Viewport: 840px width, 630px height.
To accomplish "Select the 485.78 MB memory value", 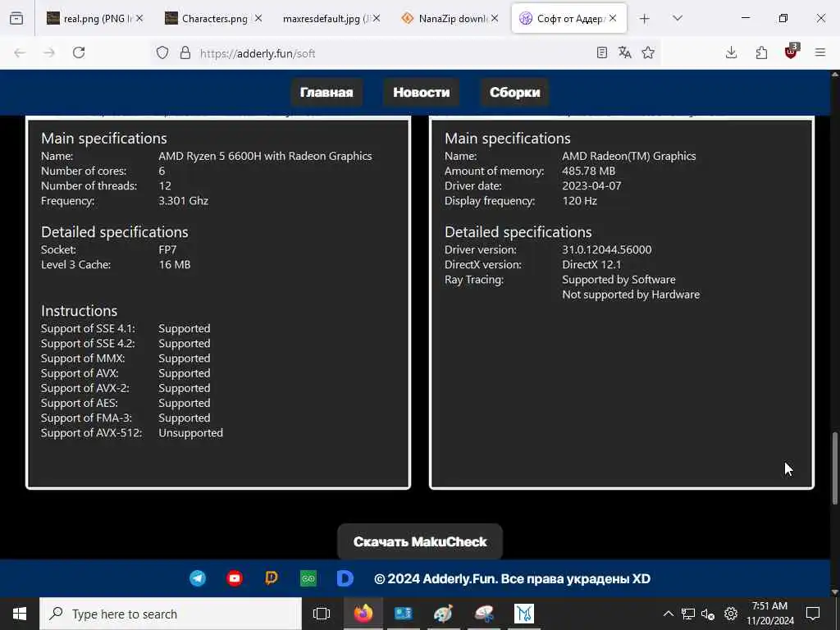I will (x=589, y=171).
